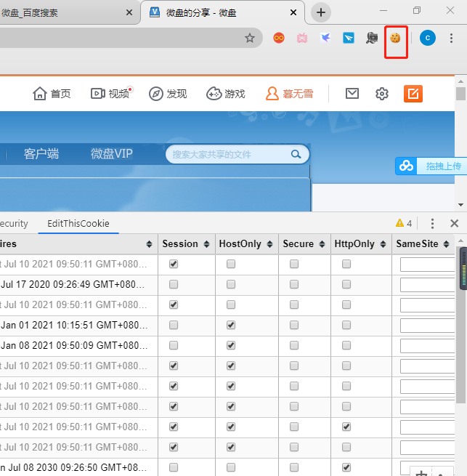Switch to the Security DevTools tab
Screen dimensions: 467x476
pos(14,223)
